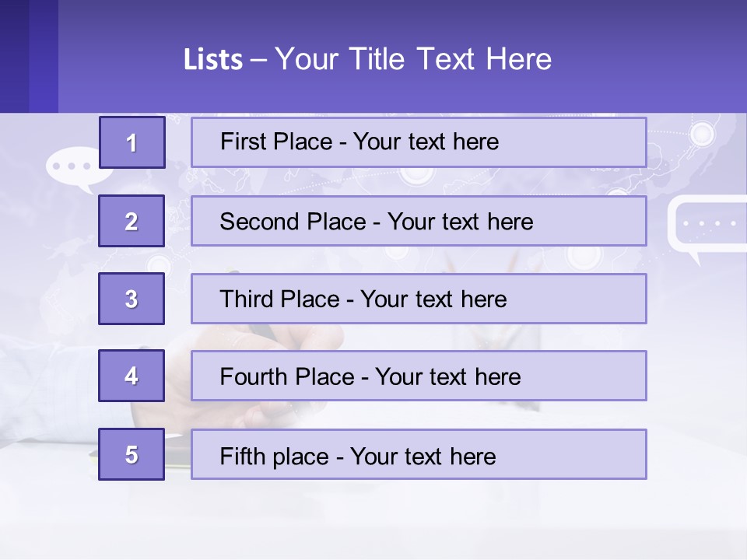The width and height of the screenshot is (747, 560).
Task: Click the slide title text
Action: [367, 59]
